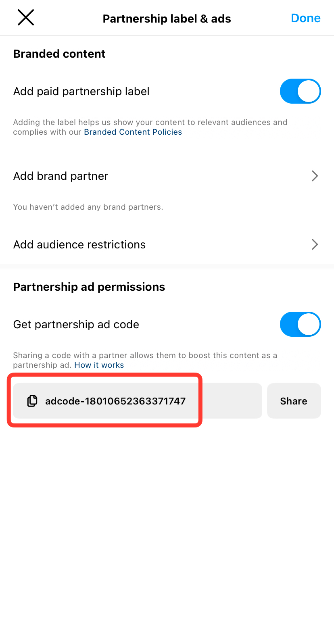Toggle the Add paid partnership label switch
This screenshot has height=644, width=334.
[x=300, y=91]
